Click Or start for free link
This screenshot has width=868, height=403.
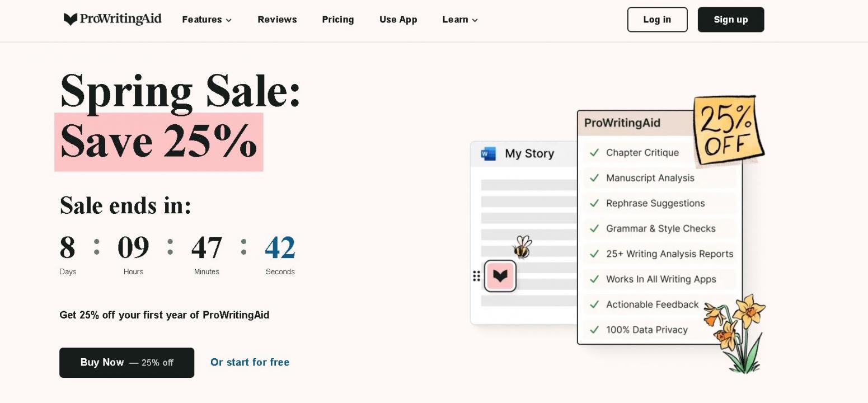click(250, 362)
